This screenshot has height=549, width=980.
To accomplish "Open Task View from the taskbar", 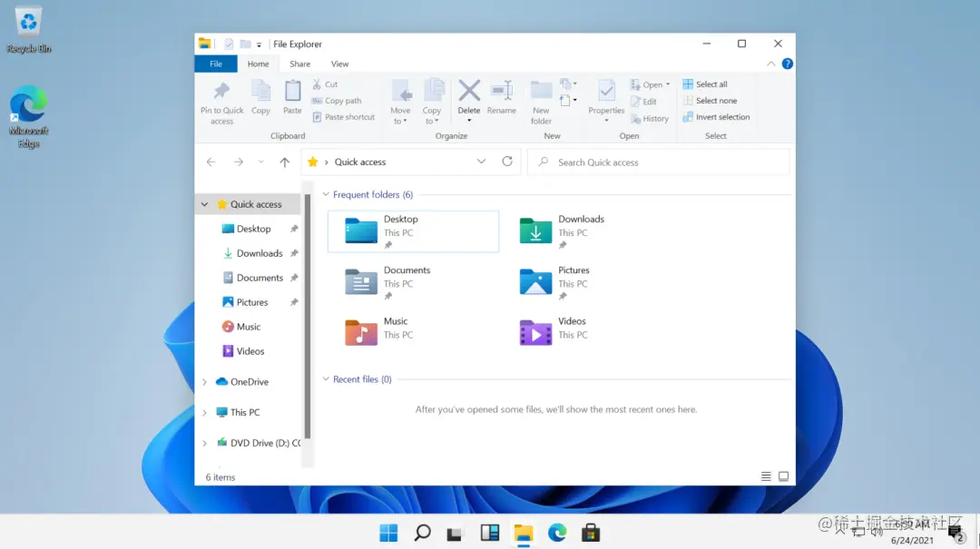I will pos(455,534).
